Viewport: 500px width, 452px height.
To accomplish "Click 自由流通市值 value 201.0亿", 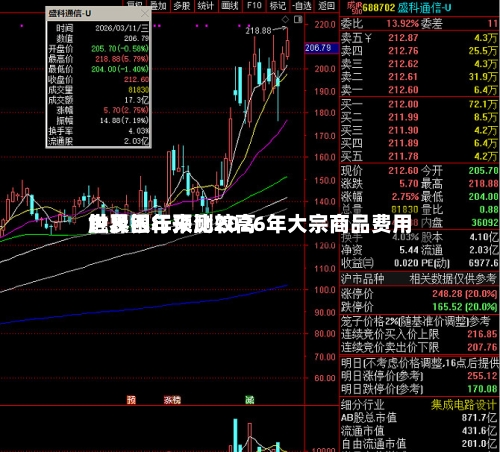I will 480,444.
